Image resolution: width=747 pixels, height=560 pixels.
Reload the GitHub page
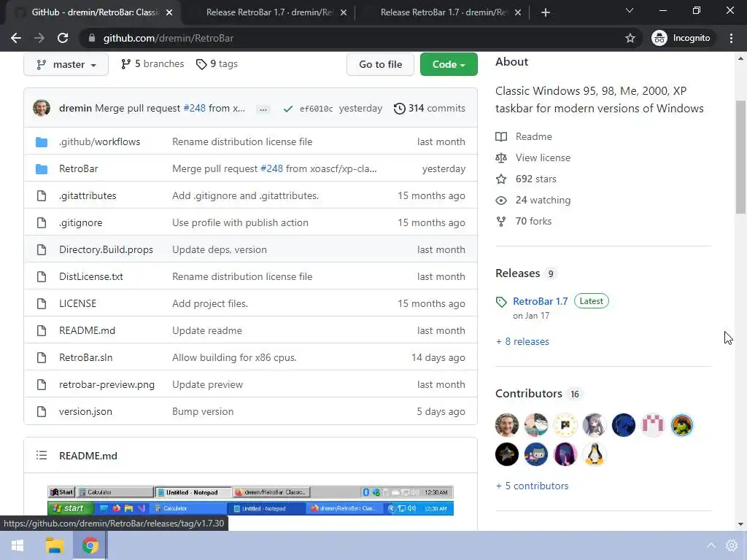(x=63, y=38)
